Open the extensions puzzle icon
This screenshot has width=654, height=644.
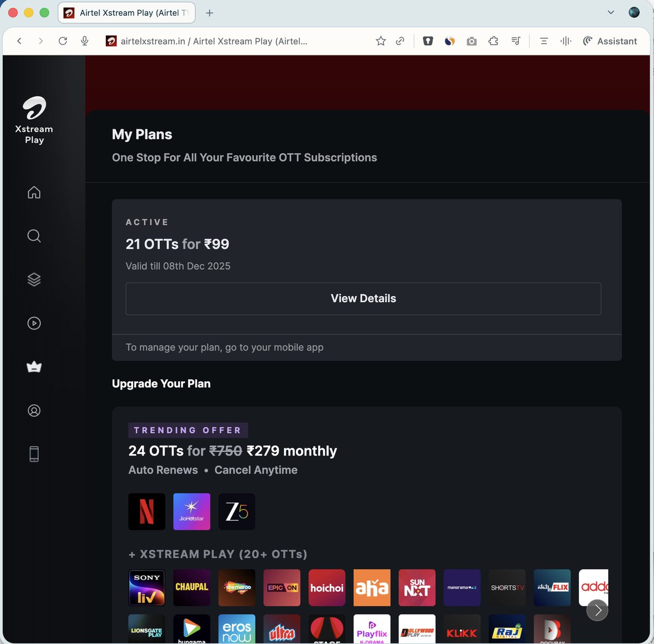[x=493, y=41]
